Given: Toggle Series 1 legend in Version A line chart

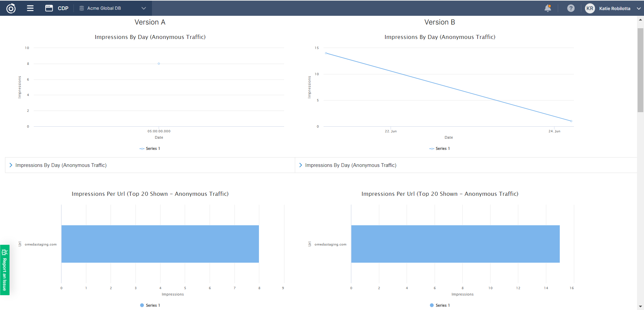Looking at the screenshot, I should point(150,148).
